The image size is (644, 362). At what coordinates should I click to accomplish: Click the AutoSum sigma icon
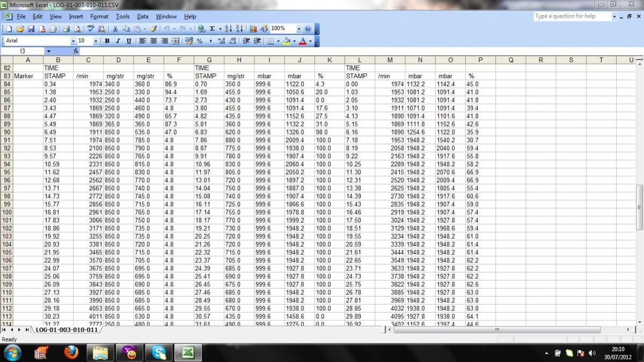(x=213, y=28)
